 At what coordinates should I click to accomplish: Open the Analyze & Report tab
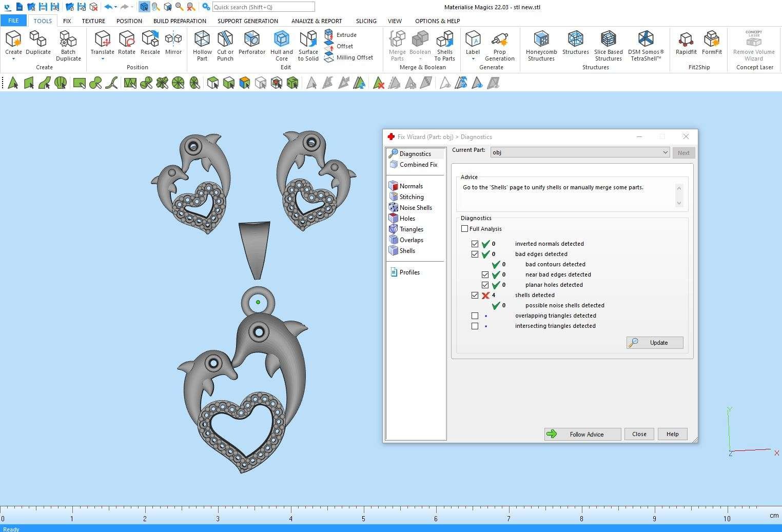pyautogui.click(x=316, y=21)
